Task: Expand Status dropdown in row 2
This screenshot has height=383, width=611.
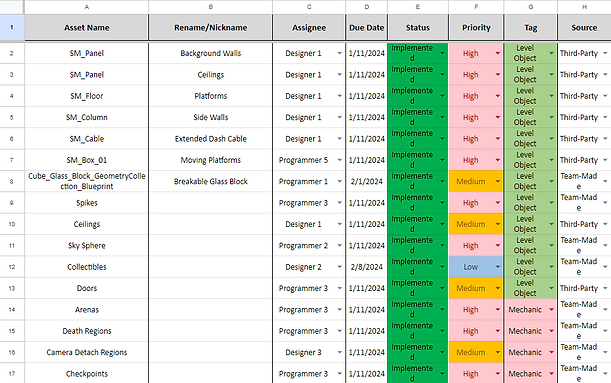Action: (442, 53)
